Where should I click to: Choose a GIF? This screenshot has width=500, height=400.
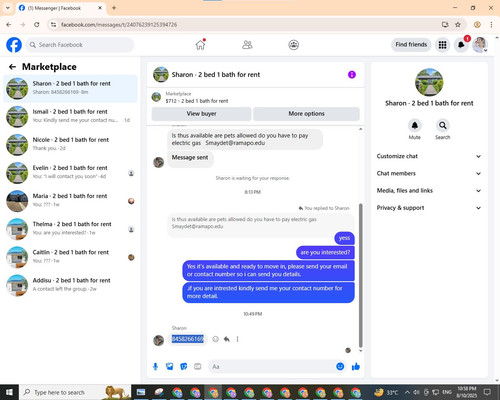click(x=198, y=367)
